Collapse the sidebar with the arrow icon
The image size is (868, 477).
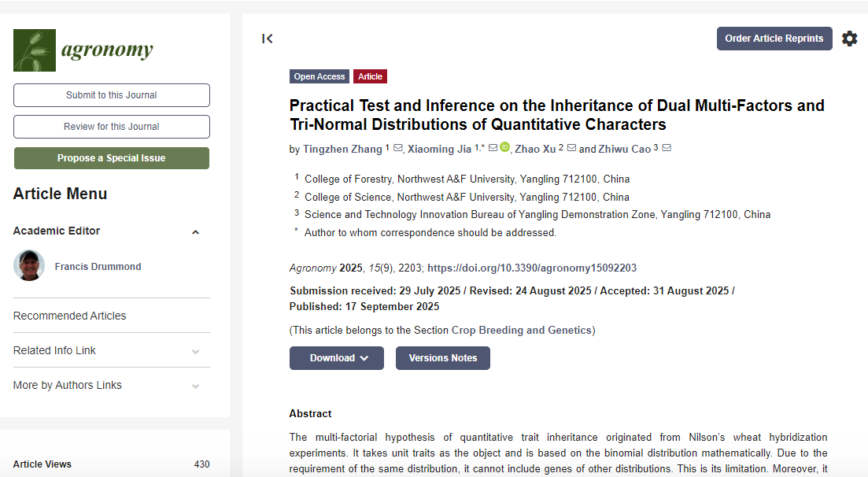click(268, 39)
